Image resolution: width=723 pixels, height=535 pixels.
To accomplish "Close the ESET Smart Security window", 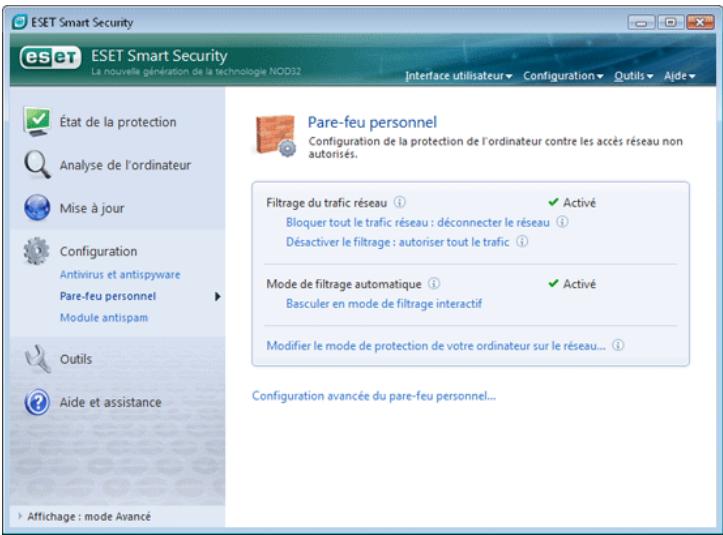I will 700,22.
